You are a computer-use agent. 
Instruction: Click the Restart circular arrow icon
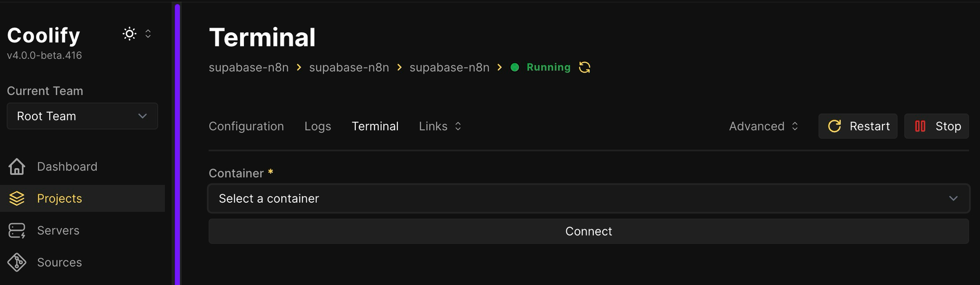(x=834, y=126)
